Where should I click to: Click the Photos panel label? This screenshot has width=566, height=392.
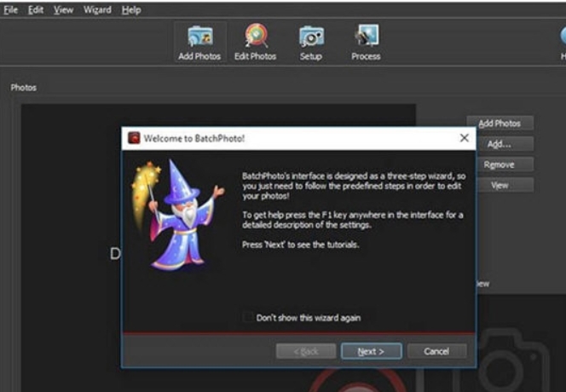click(x=24, y=88)
